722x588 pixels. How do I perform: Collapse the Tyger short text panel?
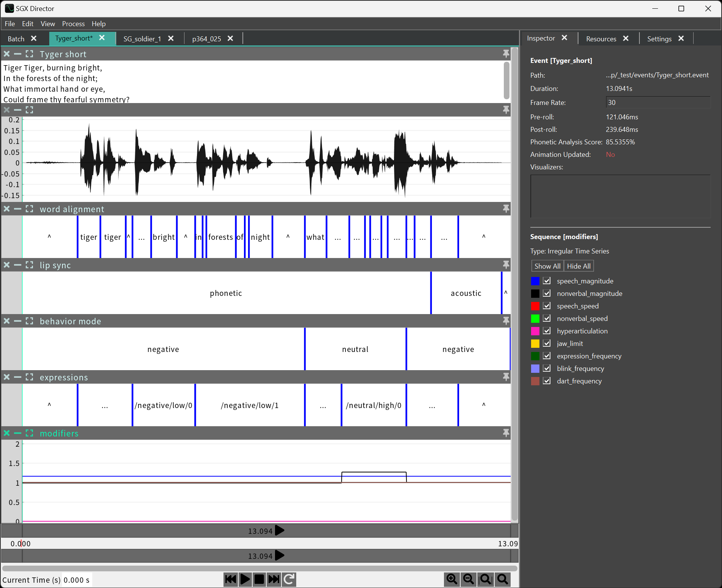18,54
